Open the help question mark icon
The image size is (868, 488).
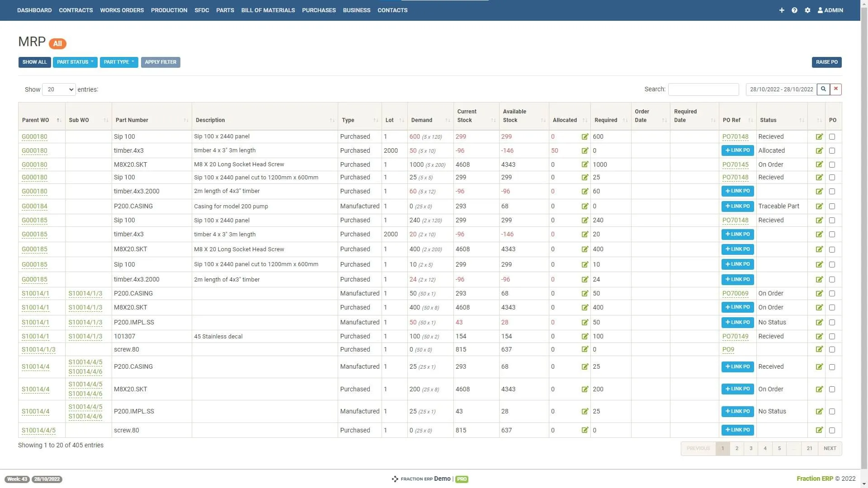pos(794,10)
